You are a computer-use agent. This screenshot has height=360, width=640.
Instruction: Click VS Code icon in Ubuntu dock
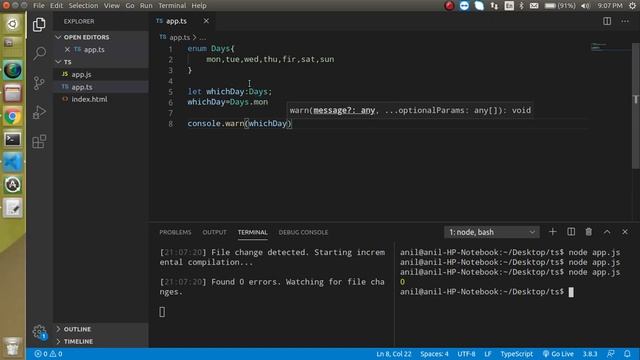click(x=13, y=162)
